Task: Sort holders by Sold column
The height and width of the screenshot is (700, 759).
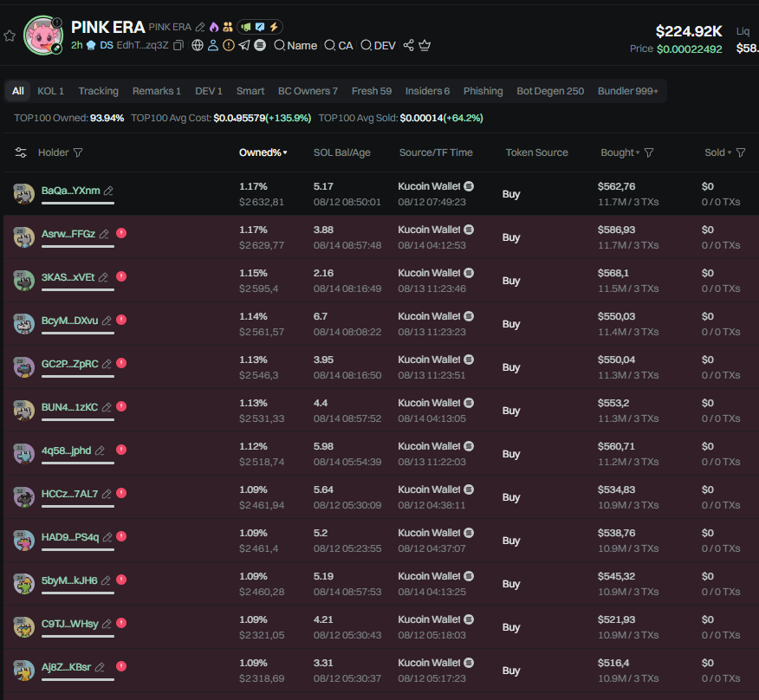Action: (718, 152)
